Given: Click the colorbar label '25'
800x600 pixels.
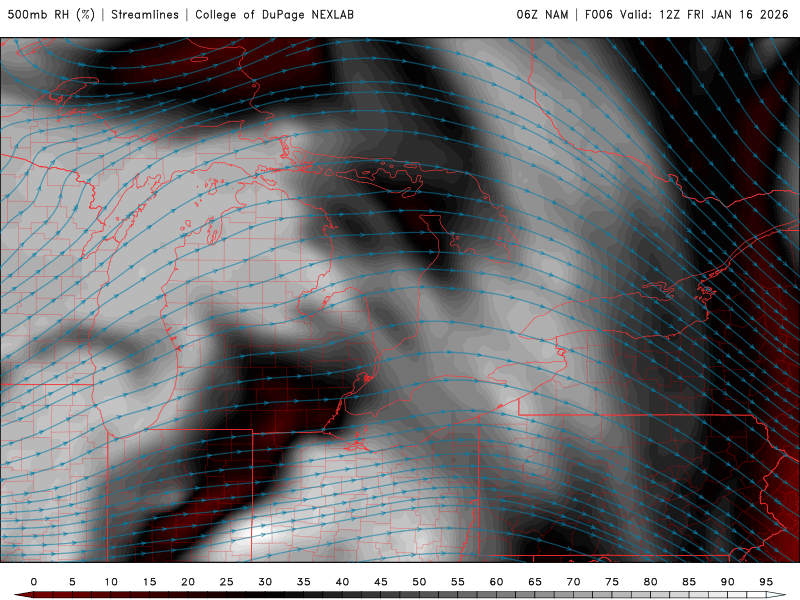Looking at the screenshot, I should 227,582.
